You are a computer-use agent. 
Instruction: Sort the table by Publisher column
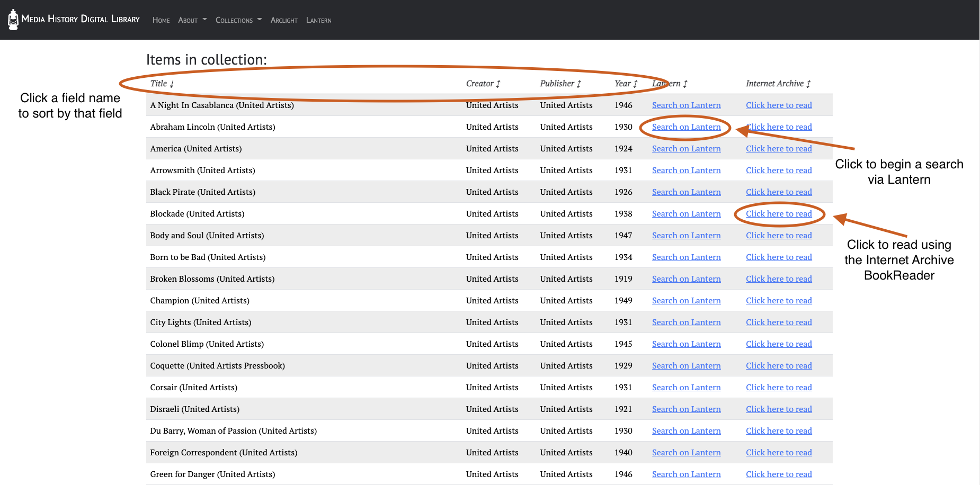pos(560,84)
